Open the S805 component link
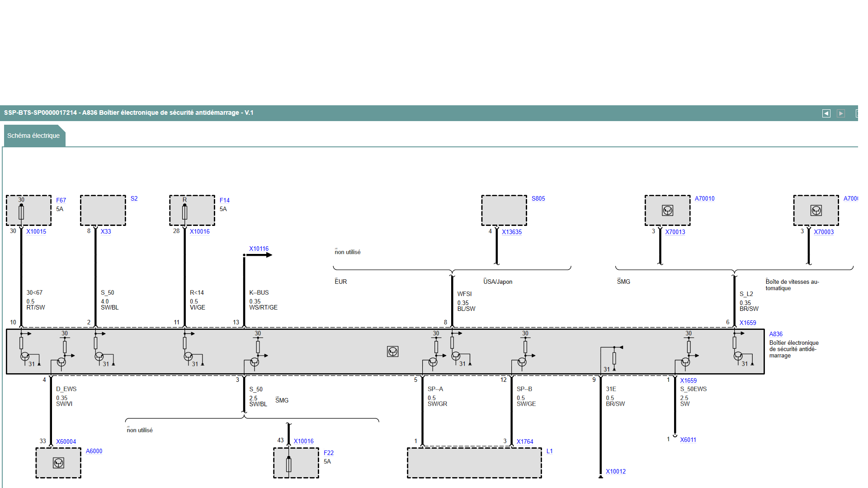Viewport: 868px width, 488px height. 538,199
